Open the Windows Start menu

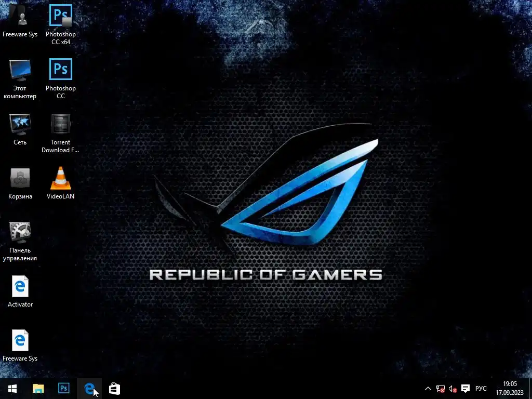[12, 389]
